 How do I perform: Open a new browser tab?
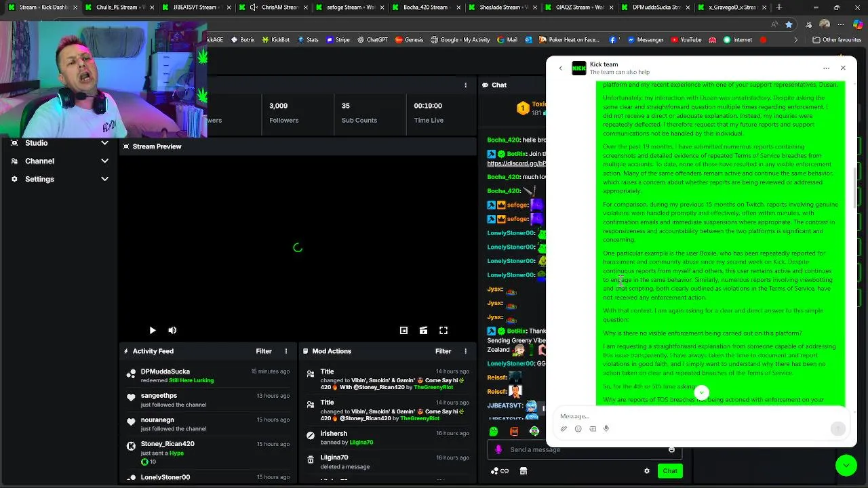(779, 7)
